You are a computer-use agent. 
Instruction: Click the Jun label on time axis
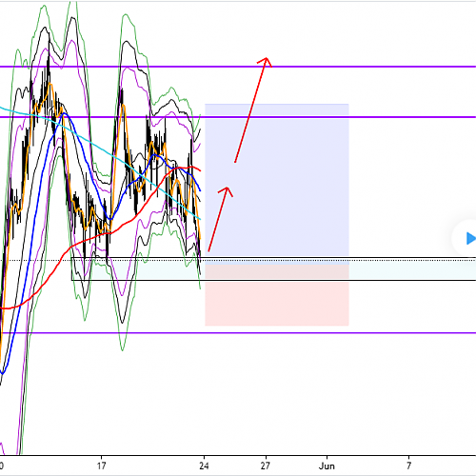[327, 466]
